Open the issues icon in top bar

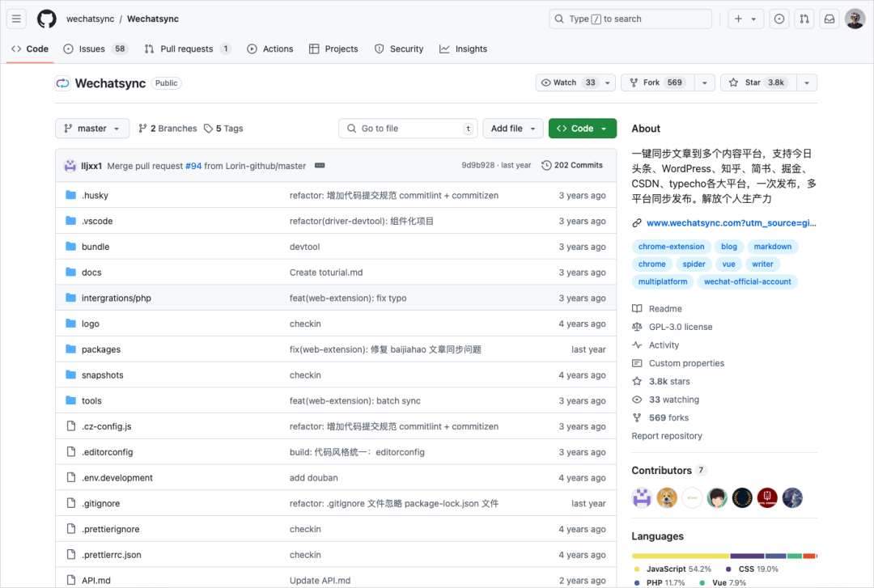pos(779,19)
